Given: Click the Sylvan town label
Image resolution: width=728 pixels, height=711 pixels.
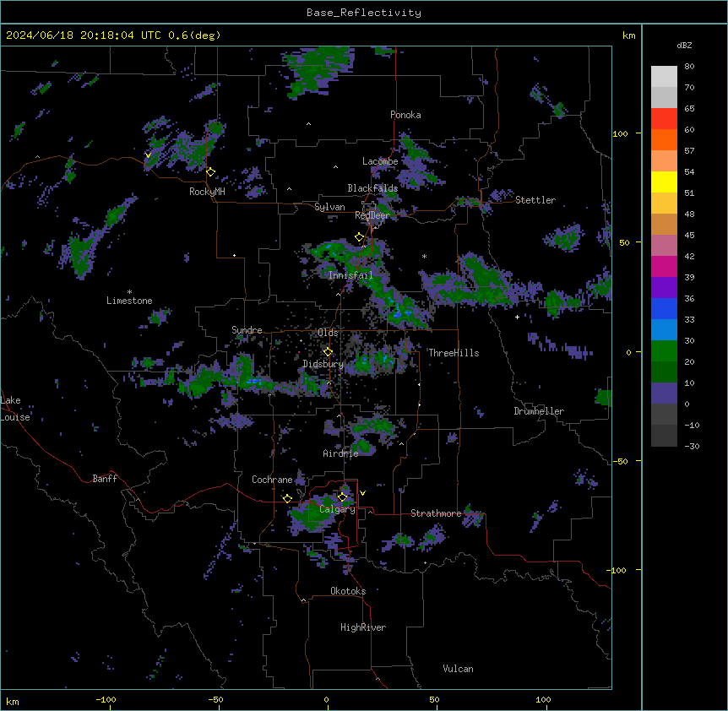Looking at the screenshot, I should 329,207.
